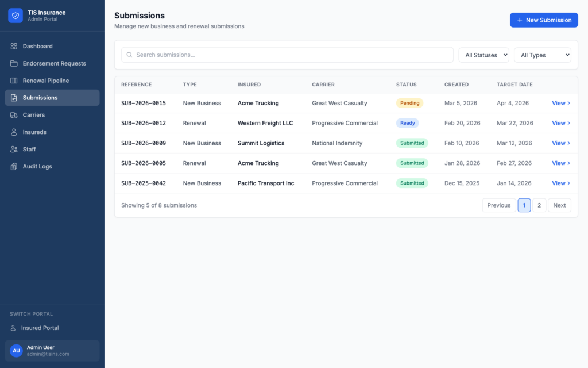
Task: Select pagination page 1
Action: coord(524,205)
